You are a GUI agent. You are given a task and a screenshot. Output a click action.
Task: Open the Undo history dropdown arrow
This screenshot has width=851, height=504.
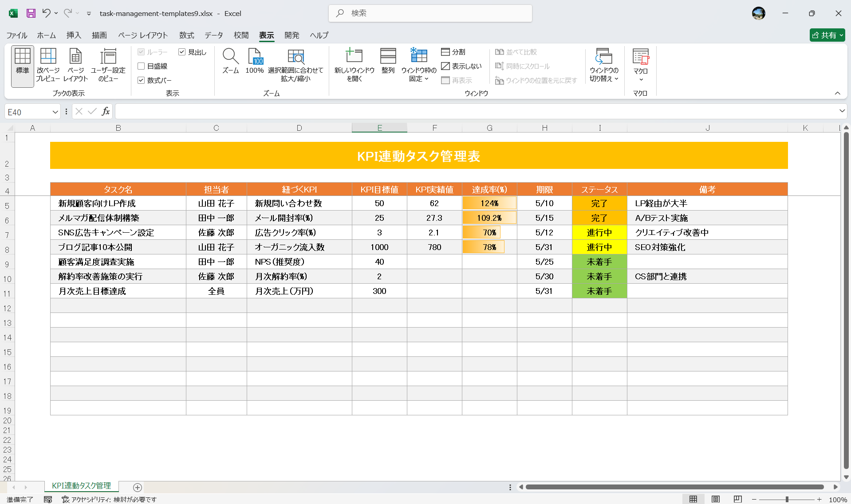(x=56, y=13)
